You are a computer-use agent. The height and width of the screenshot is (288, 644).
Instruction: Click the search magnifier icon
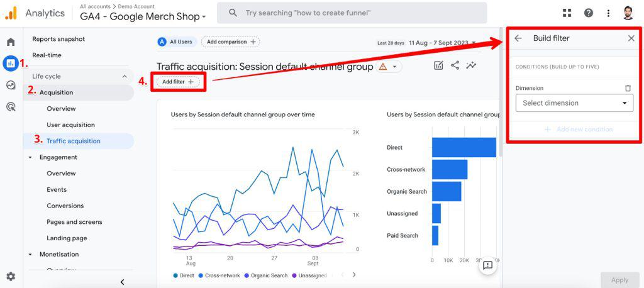click(233, 13)
